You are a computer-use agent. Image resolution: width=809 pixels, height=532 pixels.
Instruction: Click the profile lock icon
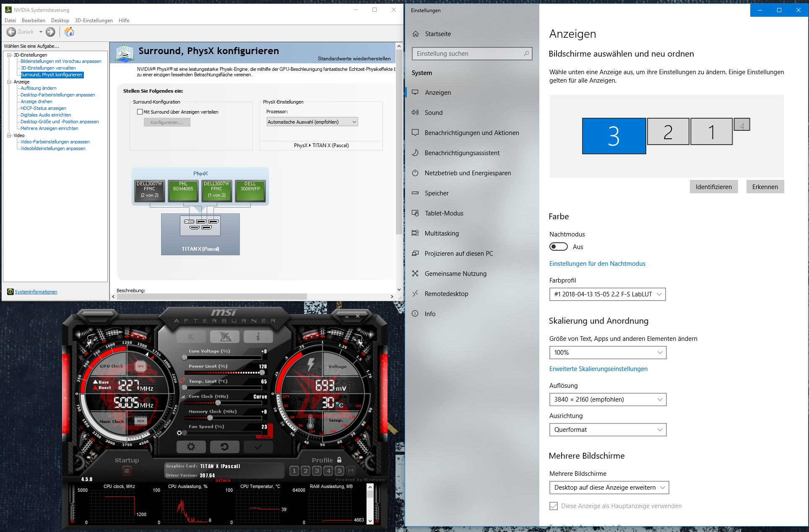[x=339, y=460]
